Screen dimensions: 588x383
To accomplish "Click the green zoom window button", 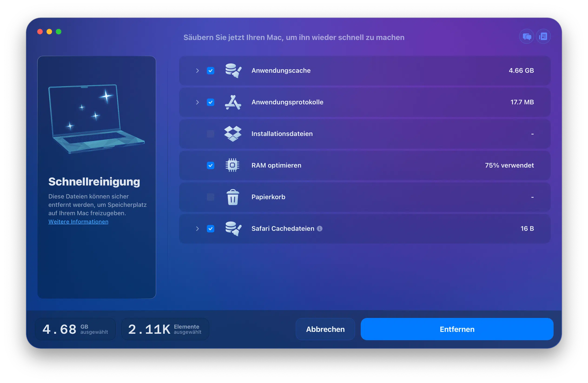I will click(x=59, y=32).
